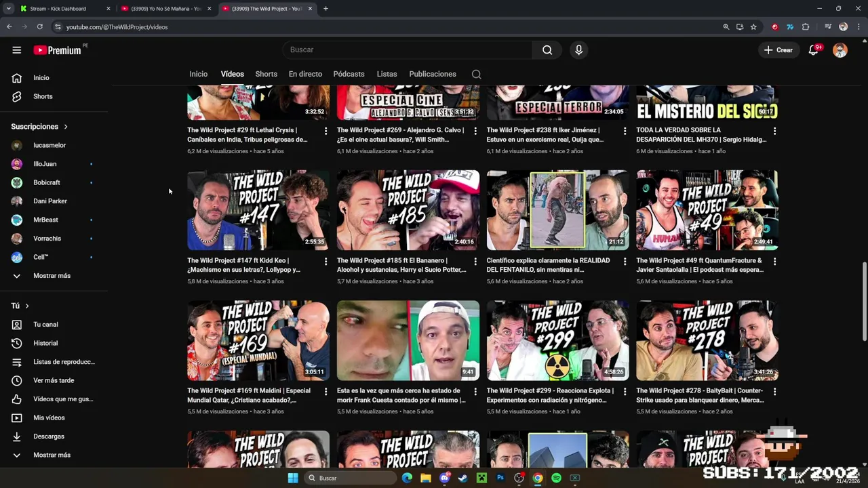Open Wild Project #147 thumbnail
Viewport: 868px width, 488px height.
(258, 210)
